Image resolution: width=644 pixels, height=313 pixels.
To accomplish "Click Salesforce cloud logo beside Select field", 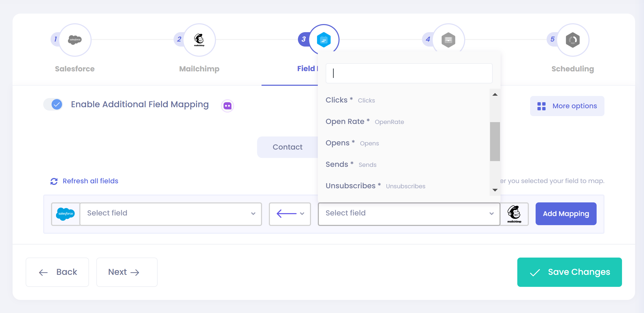I will tap(65, 214).
